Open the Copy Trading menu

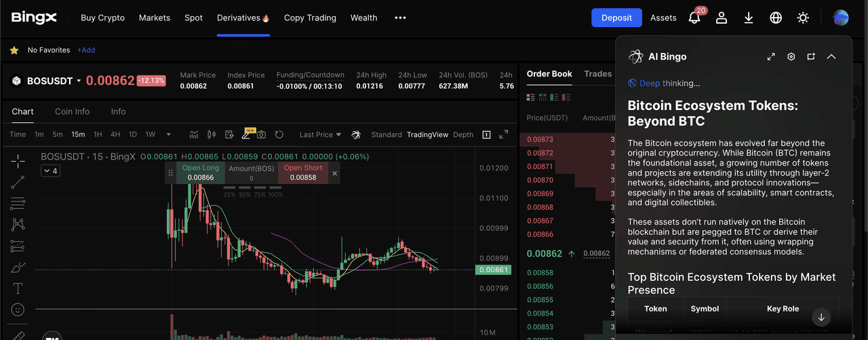click(x=310, y=18)
